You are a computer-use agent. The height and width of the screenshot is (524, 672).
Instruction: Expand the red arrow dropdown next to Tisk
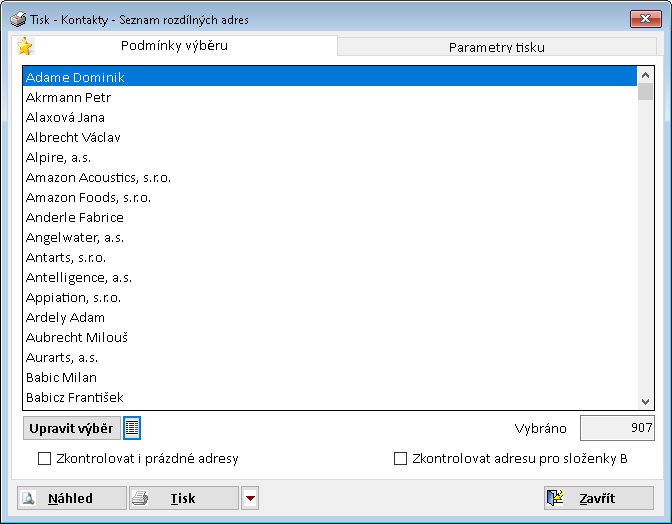(x=250, y=498)
